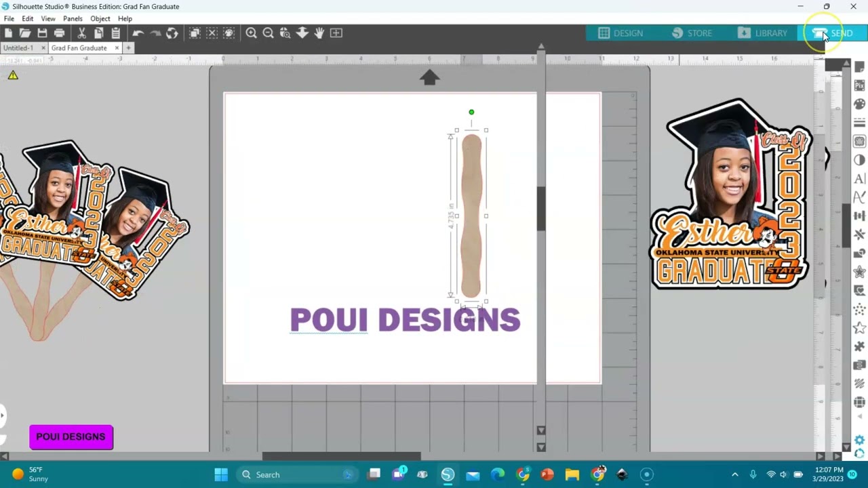Image resolution: width=868 pixels, height=488 pixels.
Task: Add a new document tab with plus
Action: pyautogui.click(x=128, y=48)
